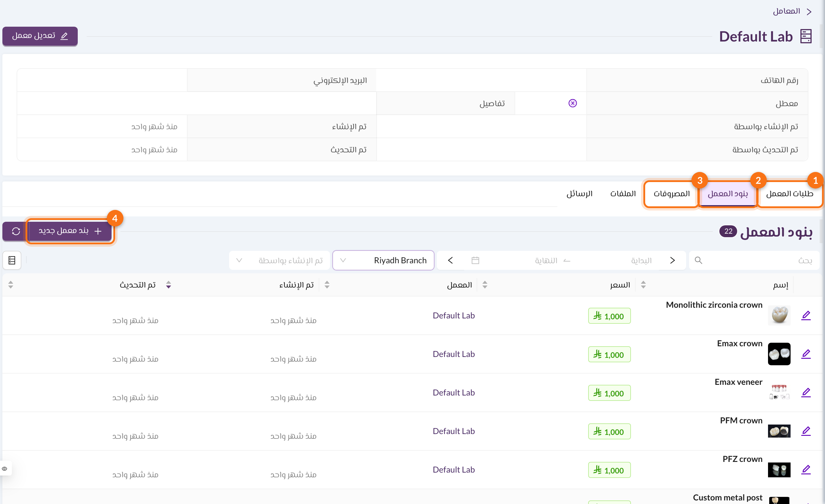The width and height of the screenshot is (825, 504).
Task: Open the table density/layout icon button
Action: point(12,260)
